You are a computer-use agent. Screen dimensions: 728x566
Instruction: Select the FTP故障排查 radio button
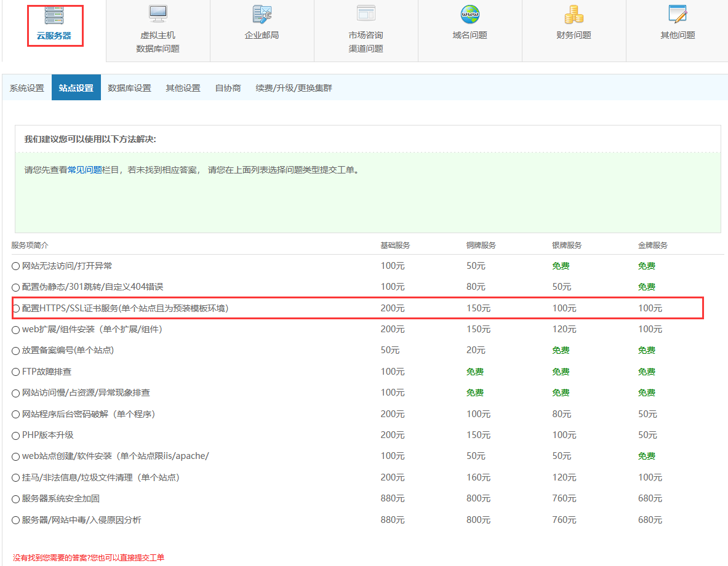[16, 372]
